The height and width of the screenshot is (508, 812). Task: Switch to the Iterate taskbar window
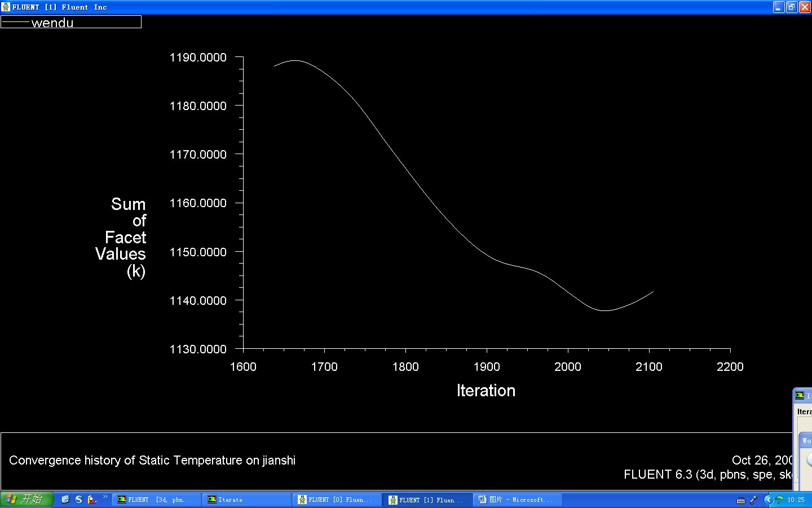pyautogui.click(x=248, y=500)
